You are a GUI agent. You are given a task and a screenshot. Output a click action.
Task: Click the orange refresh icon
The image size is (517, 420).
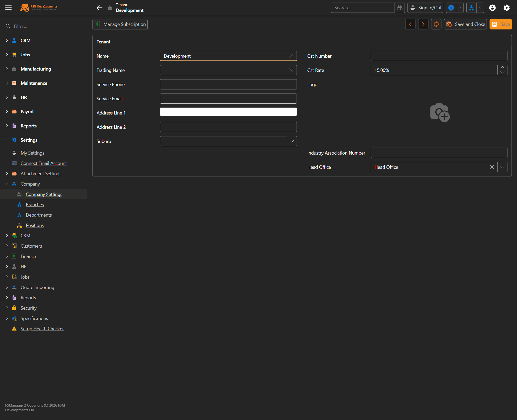tap(436, 24)
